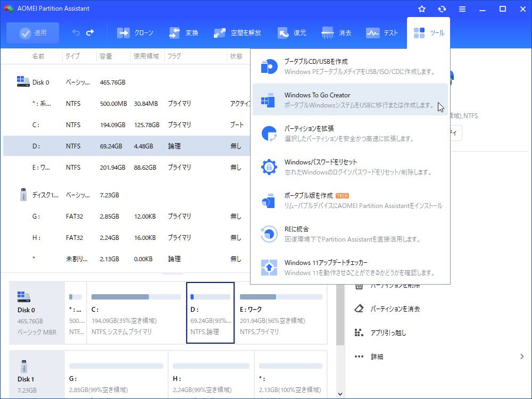Screen dimensions: 532x399
Task: Click the undo arrow icon
Action: point(76,33)
